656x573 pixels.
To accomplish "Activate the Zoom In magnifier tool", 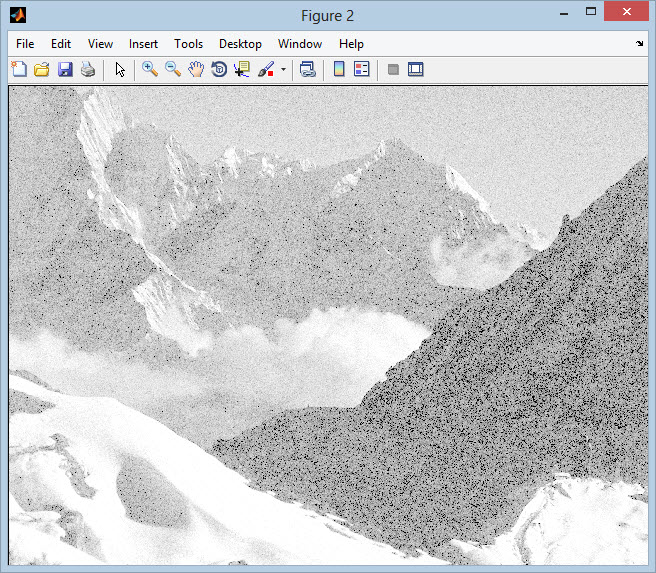I will pos(150,69).
